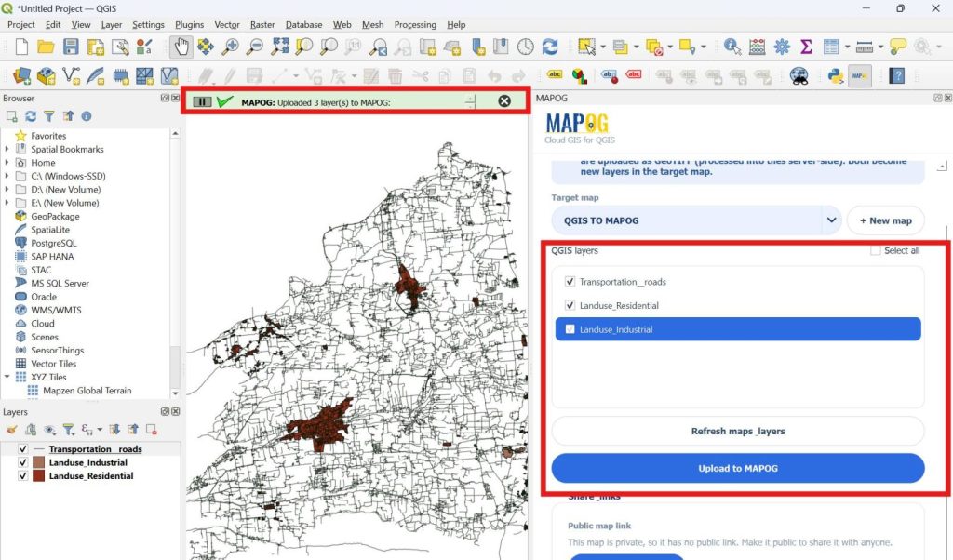The height and width of the screenshot is (560, 953).
Task: Filter the Browser panel with funnel icon
Action: [48, 116]
